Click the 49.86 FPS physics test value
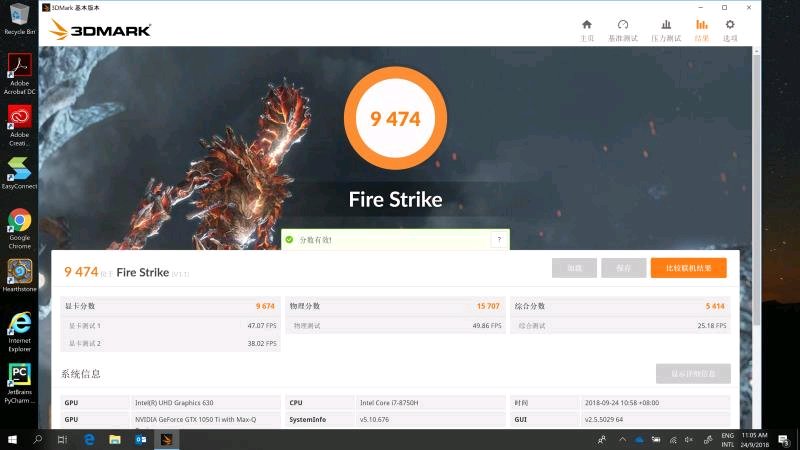The image size is (800, 450). click(487, 326)
